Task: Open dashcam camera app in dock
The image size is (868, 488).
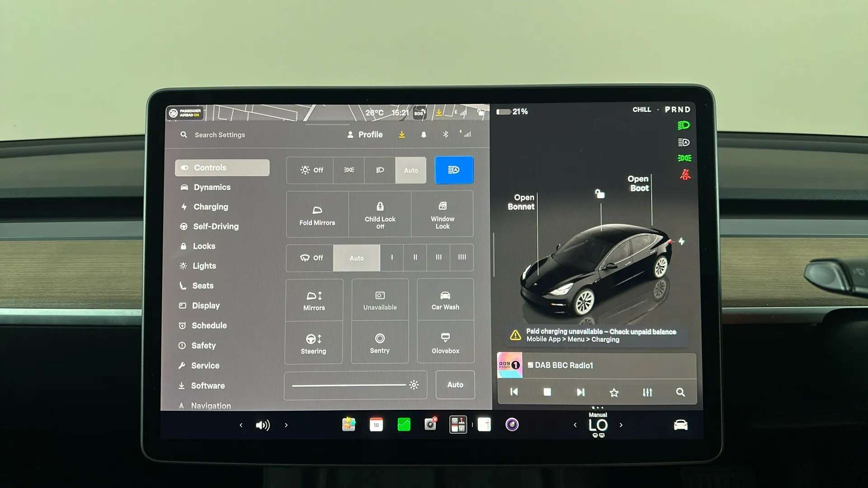Action: coord(431,424)
